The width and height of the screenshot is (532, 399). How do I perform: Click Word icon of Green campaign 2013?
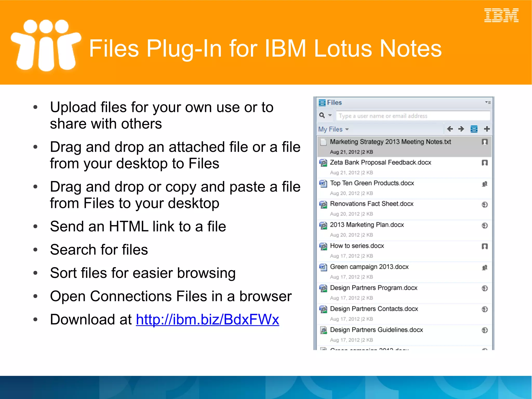(x=323, y=267)
